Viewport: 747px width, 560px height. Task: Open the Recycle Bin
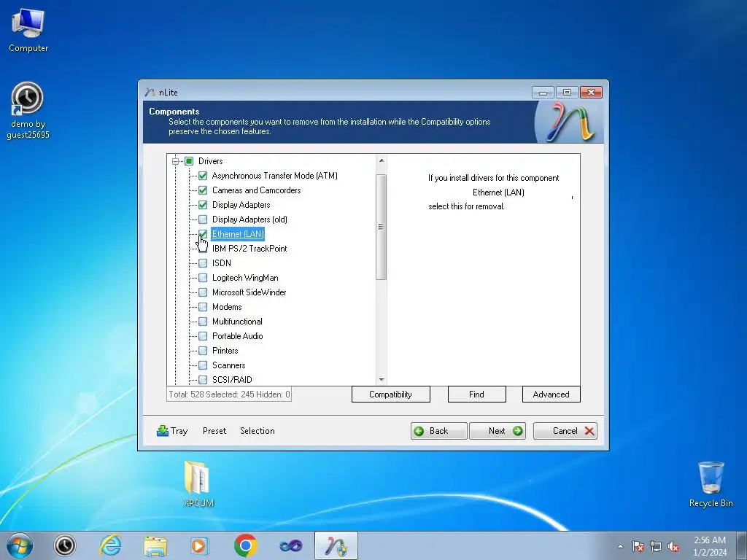click(711, 484)
